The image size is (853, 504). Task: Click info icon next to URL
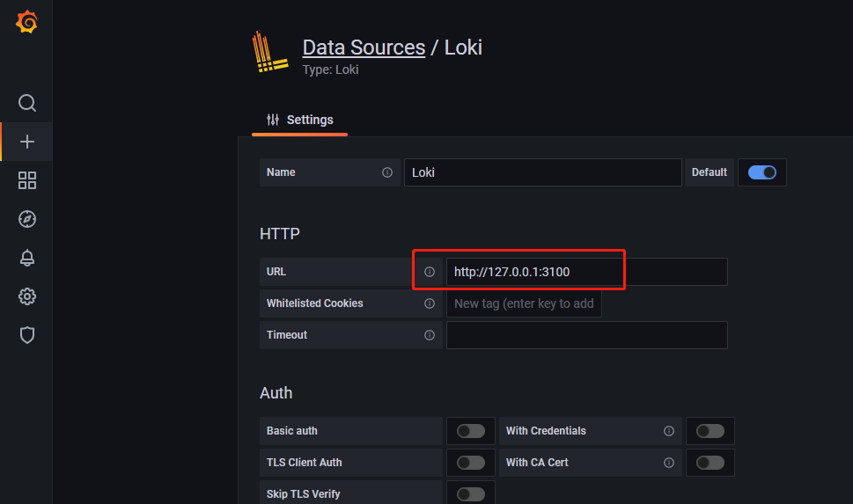click(x=430, y=272)
